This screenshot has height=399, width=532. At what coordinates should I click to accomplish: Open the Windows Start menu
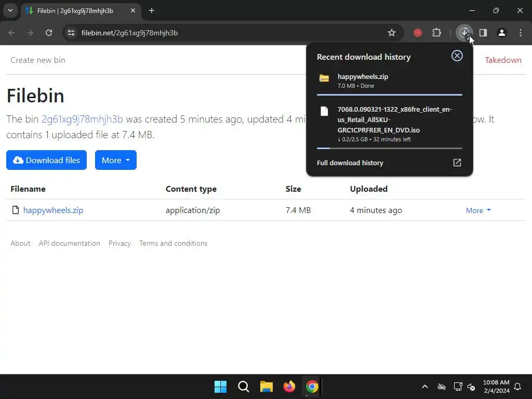[x=220, y=387]
